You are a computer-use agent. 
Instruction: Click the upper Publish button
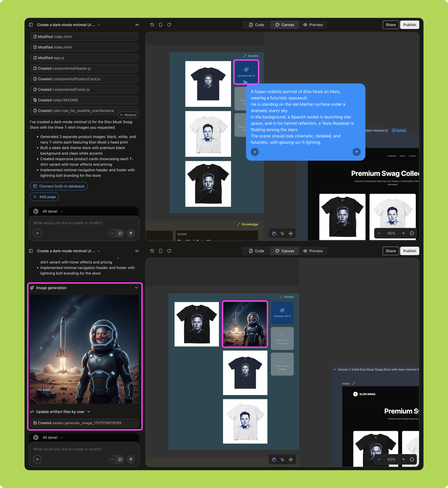tap(409, 25)
